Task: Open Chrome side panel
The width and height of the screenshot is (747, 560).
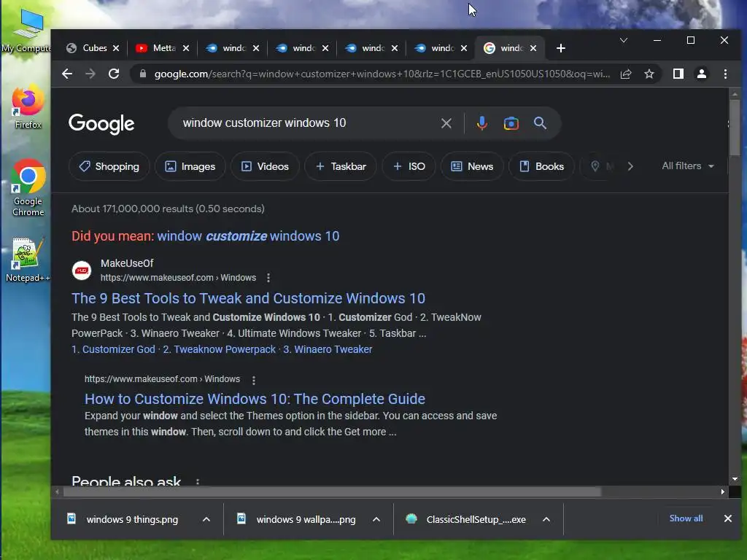Action: 678,74
